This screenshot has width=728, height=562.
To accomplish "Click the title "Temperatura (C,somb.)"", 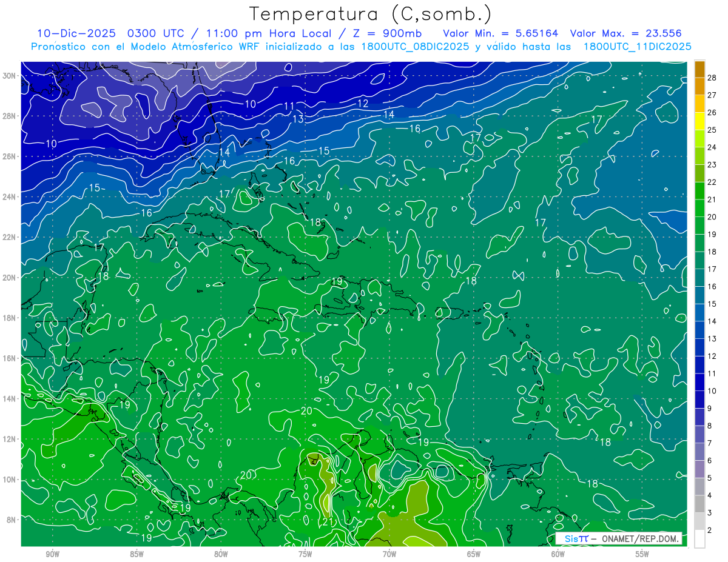I will click(x=371, y=14).
